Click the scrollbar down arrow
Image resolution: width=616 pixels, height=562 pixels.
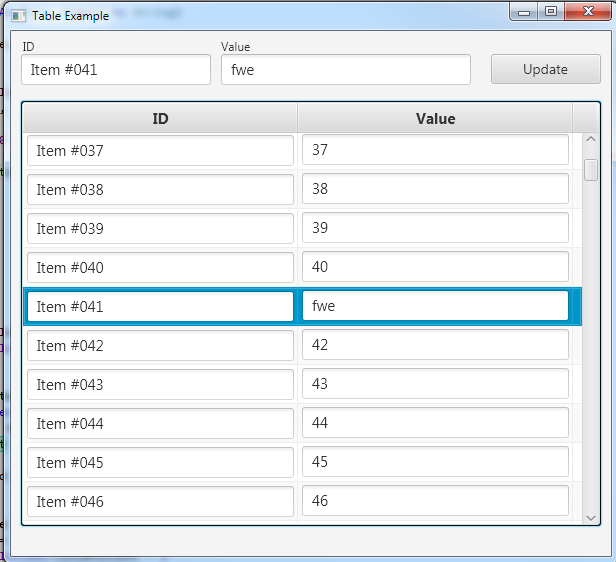[590, 517]
